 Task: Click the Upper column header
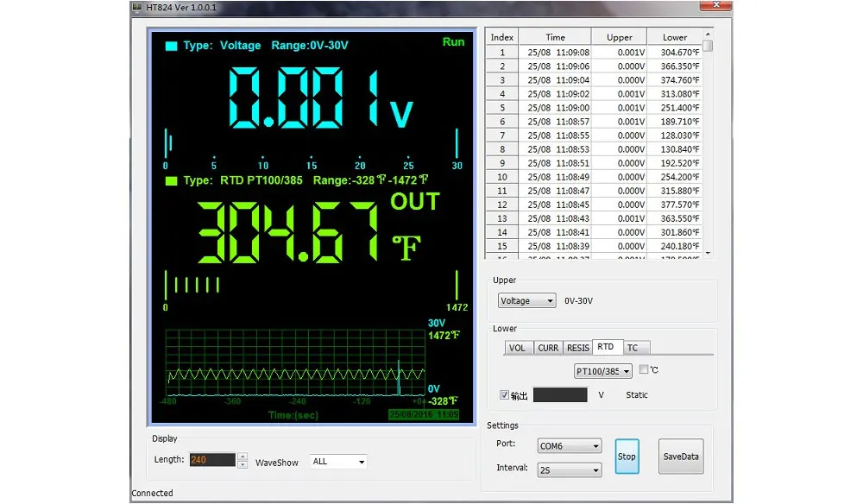(x=619, y=37)
